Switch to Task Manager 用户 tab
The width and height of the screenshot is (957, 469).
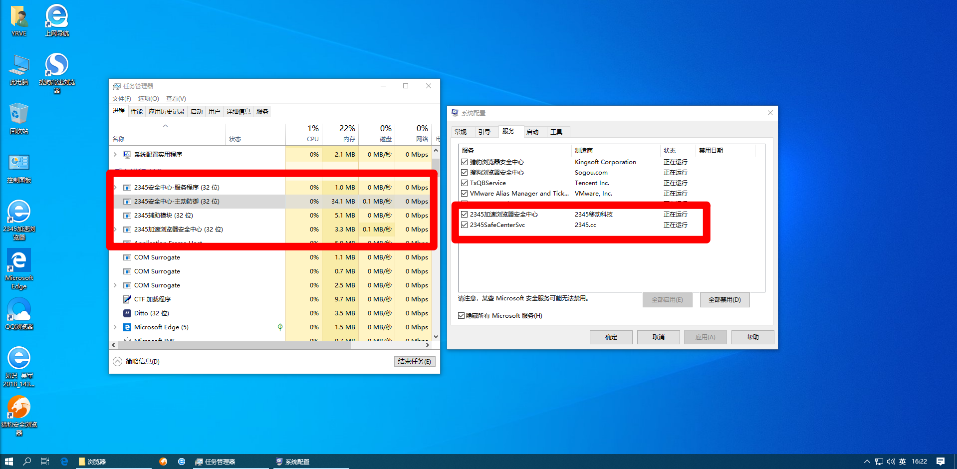click(214, 112)
